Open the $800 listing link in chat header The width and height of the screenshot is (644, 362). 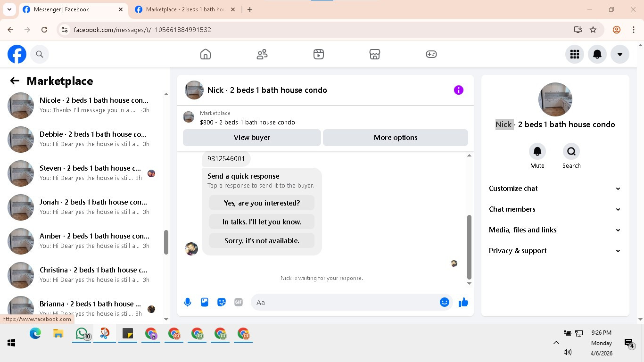248,122
